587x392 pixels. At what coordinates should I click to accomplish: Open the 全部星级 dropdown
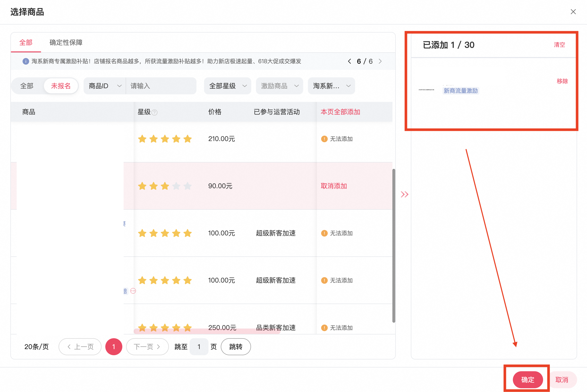[x=227, y=86]
